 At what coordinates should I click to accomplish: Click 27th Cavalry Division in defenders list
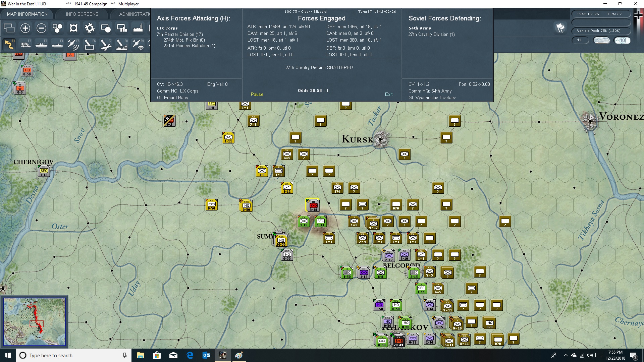431,34
